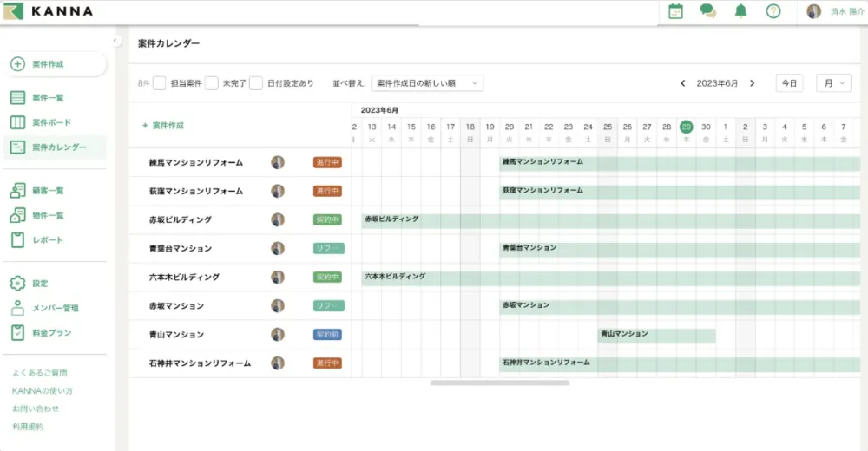Screen dimensions: 868x451
Task: Open 案件一覧 in the sidebar menu
Action: click(x=48, y=98)
